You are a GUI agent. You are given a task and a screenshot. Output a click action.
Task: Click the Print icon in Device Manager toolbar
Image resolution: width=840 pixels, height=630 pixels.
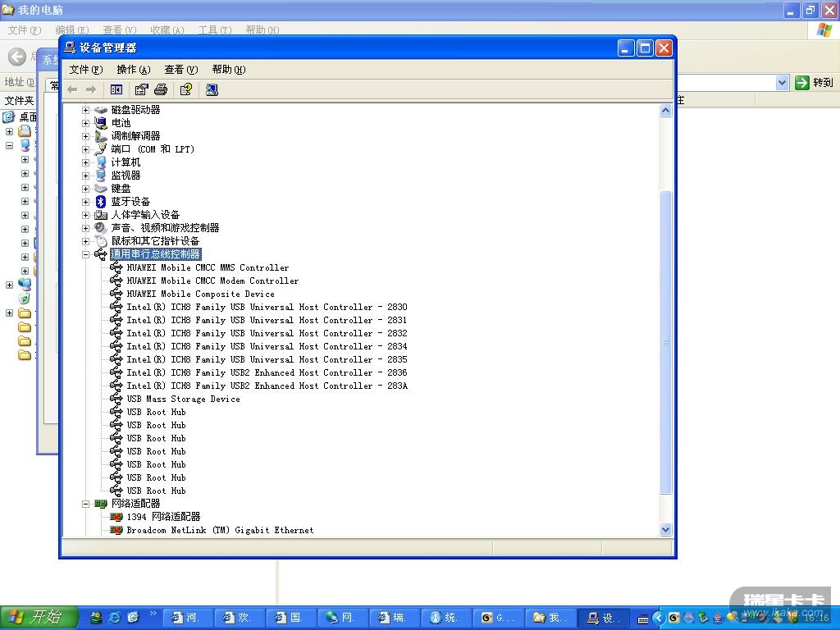tap(161, 89)
